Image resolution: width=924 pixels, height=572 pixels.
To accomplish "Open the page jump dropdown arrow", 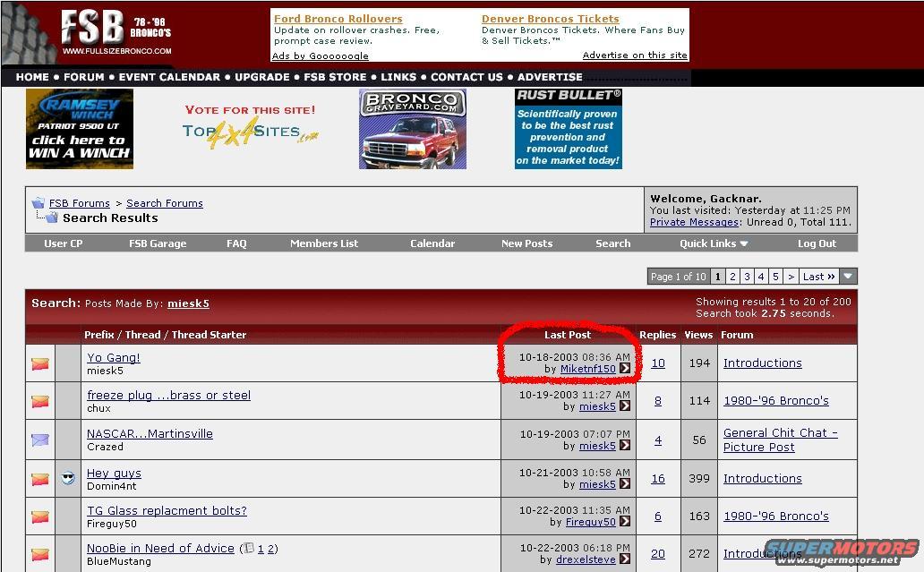I will coord(848,277).
